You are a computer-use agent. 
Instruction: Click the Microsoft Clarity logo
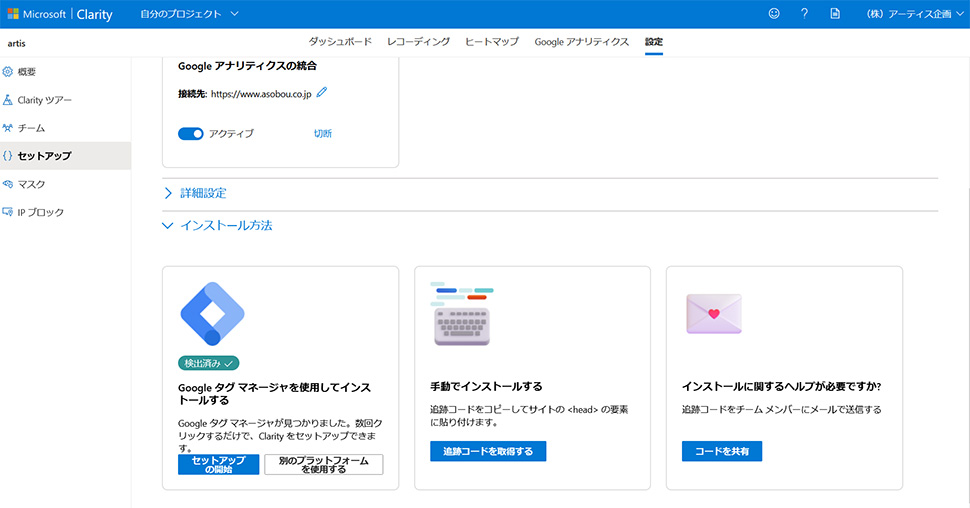point(60,14)
